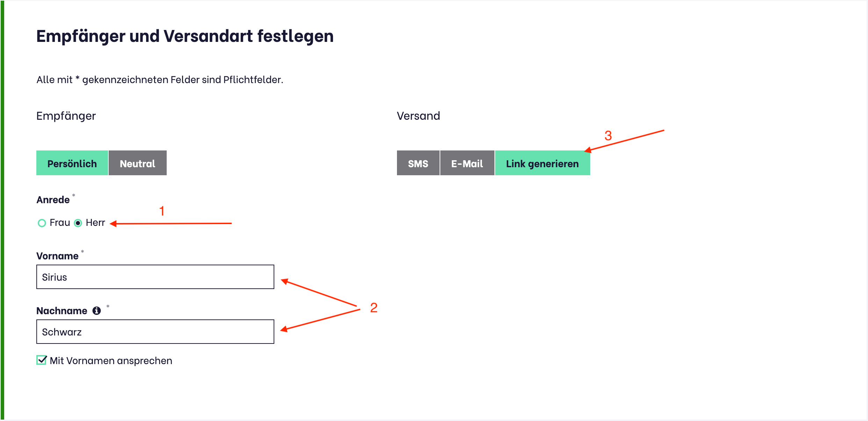Screen dimensions: 868x421
Task: Click the Mit Vornamen ansprechen label text
Action: [x=111, y=361]
